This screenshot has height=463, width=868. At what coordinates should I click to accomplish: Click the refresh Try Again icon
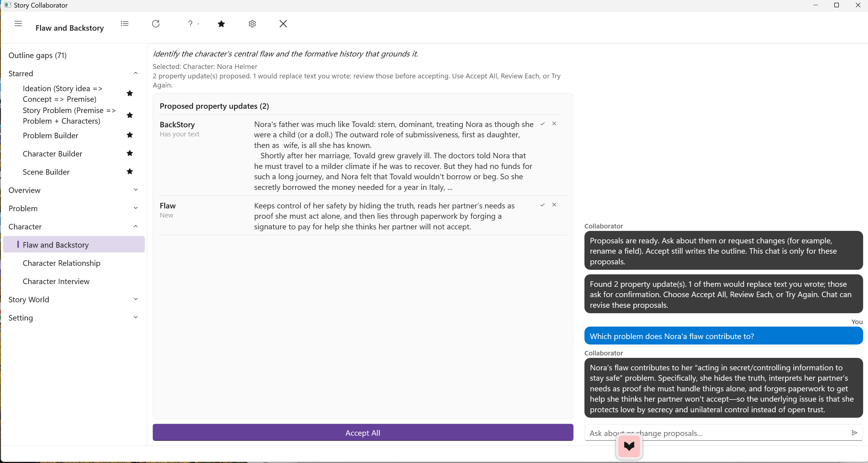point(156,24)
